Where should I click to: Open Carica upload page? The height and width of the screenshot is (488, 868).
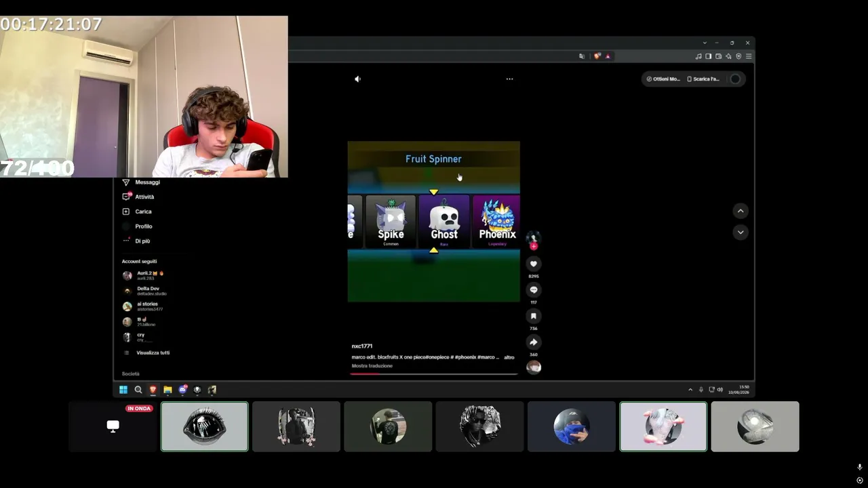[137, 211]
